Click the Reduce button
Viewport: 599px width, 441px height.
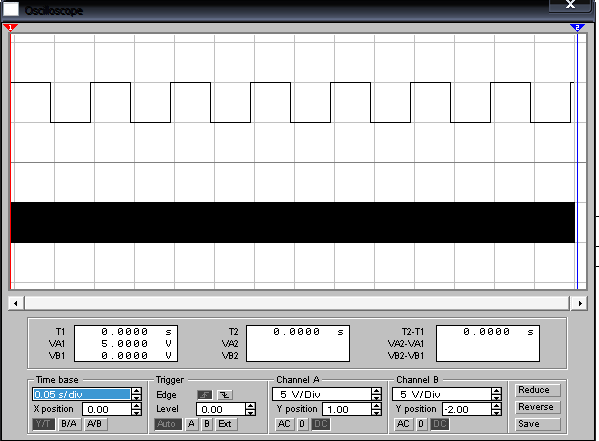pyautogui.click(x=537, y=390)
